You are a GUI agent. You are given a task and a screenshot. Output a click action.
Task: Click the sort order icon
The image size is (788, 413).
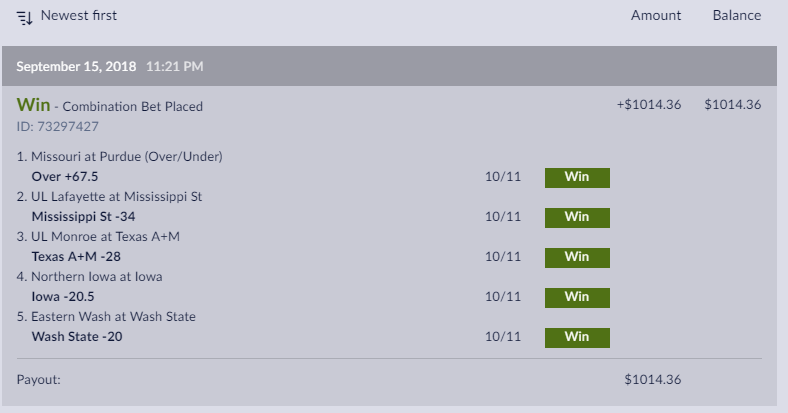[x=25, y=16]
